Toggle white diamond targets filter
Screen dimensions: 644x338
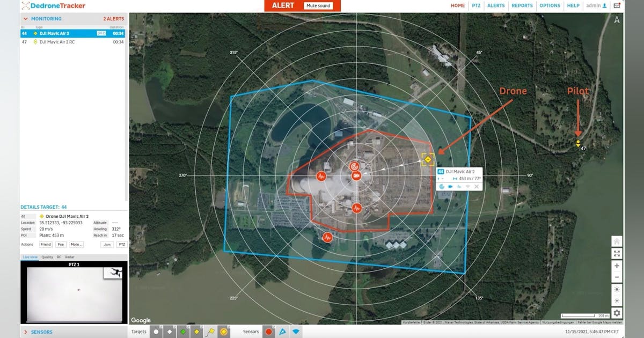tap(170, 332)
